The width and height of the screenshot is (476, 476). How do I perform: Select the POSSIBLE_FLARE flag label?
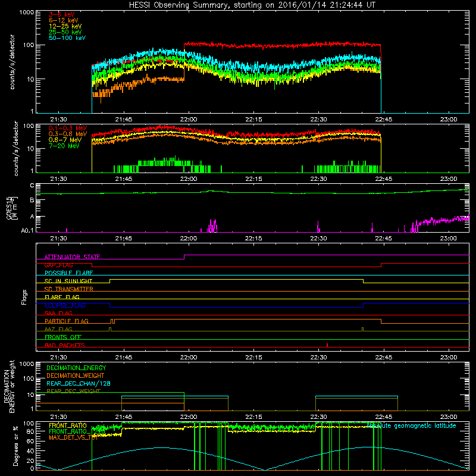(x=68, y=273)
